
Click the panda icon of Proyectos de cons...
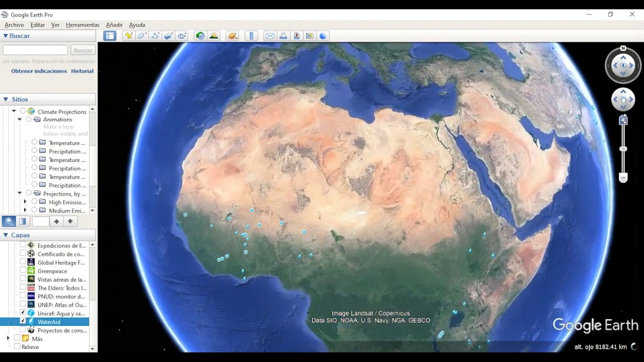[31, 330]
